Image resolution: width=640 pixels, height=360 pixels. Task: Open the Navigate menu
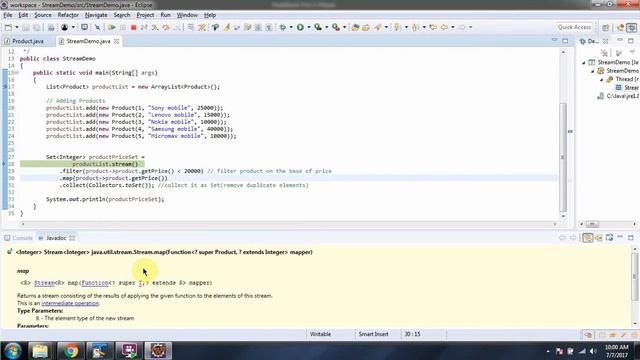(x=96, y=15)
